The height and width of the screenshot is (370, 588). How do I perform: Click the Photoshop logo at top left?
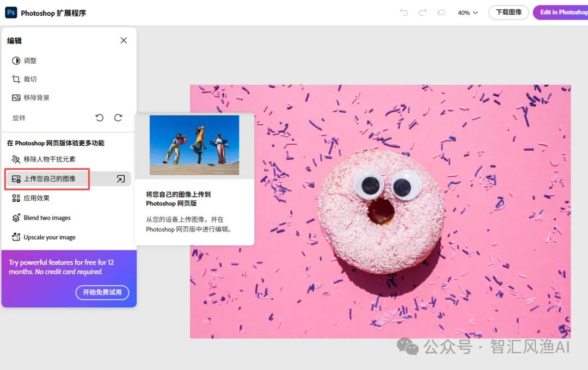click(x=10, y=12)
